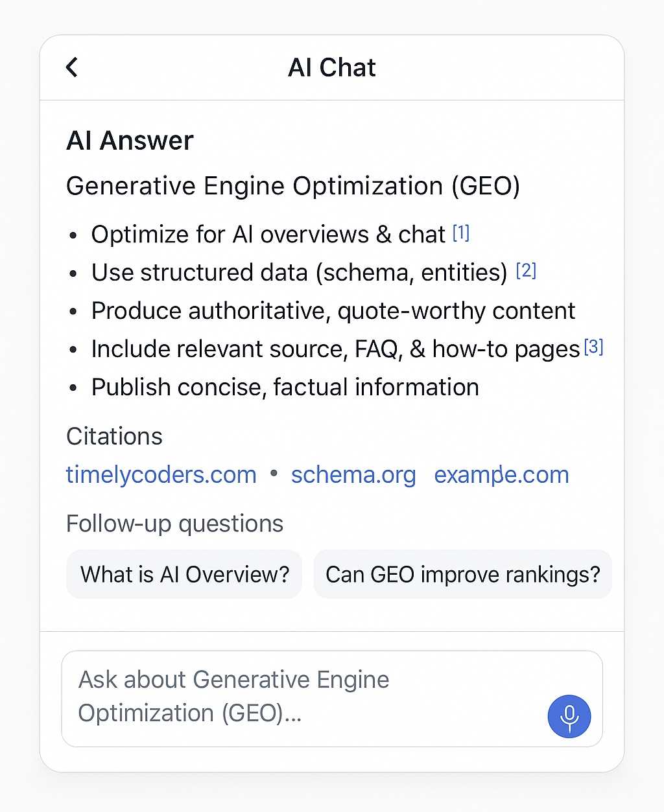Click the 'Follow-up questions' section label
Image resolution: width=664 pixels, height=812 pixels.
point(174,523)
